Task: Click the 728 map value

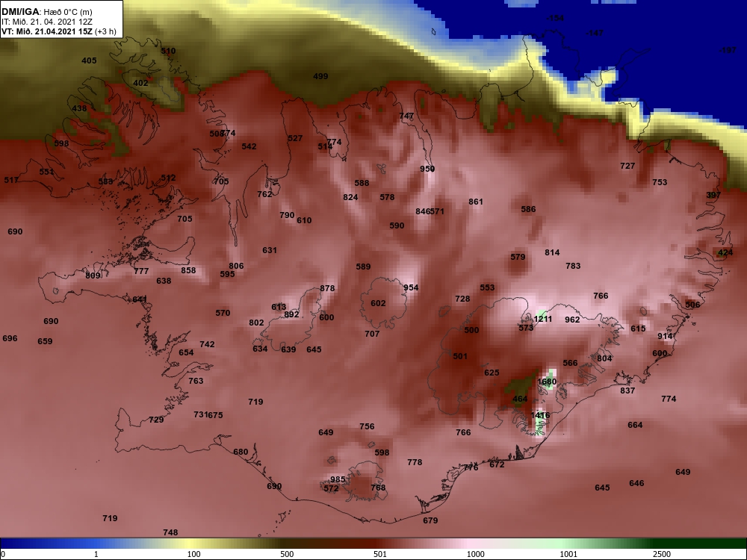Action: click(462, 299)
